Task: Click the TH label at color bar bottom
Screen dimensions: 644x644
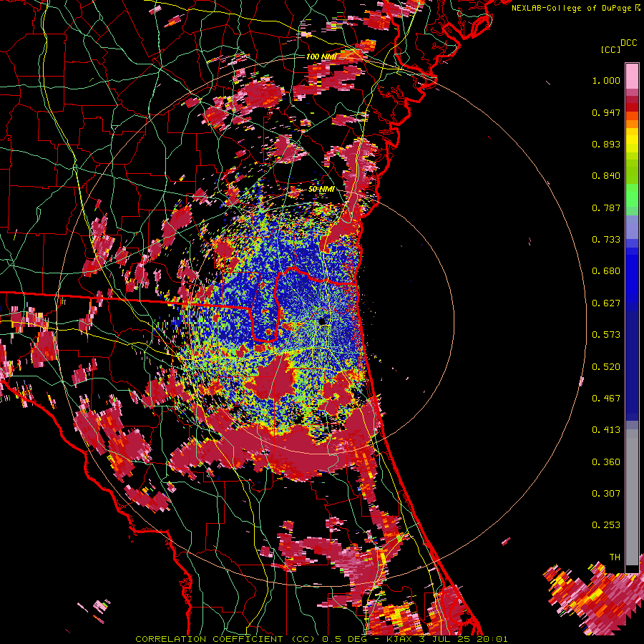Action: (x=615, y=557)
